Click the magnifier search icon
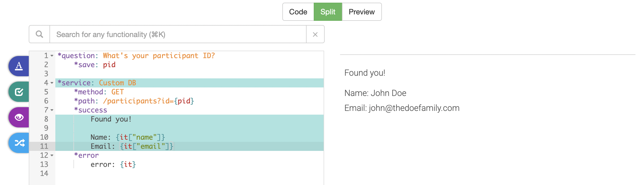The image size is (644, 185). pos(39,34)
